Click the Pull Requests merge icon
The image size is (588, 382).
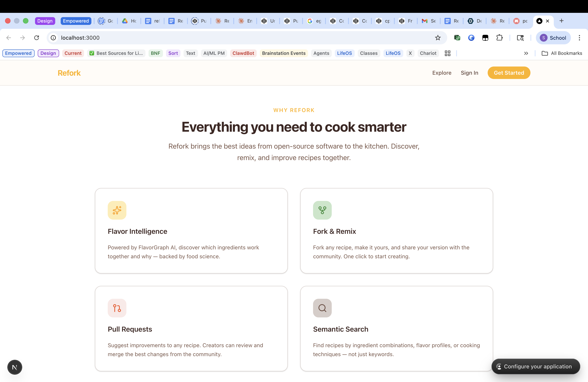[x=117, y=308]
